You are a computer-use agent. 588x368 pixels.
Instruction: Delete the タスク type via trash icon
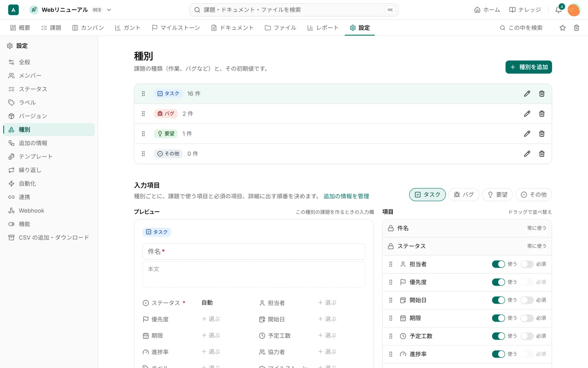pos(542,93)
